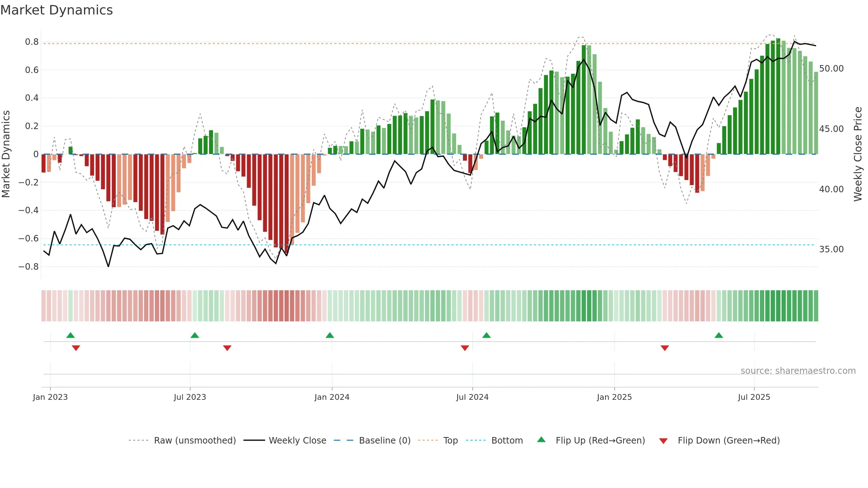Click the Jan 2023 x-axis label
The width and height of the screenshot is (868, 488).
[50, 397]
